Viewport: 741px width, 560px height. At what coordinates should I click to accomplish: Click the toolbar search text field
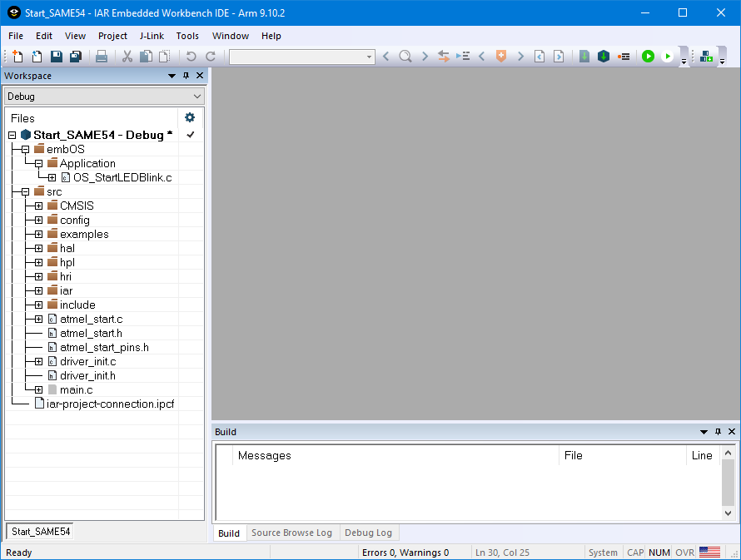[296, 57]
